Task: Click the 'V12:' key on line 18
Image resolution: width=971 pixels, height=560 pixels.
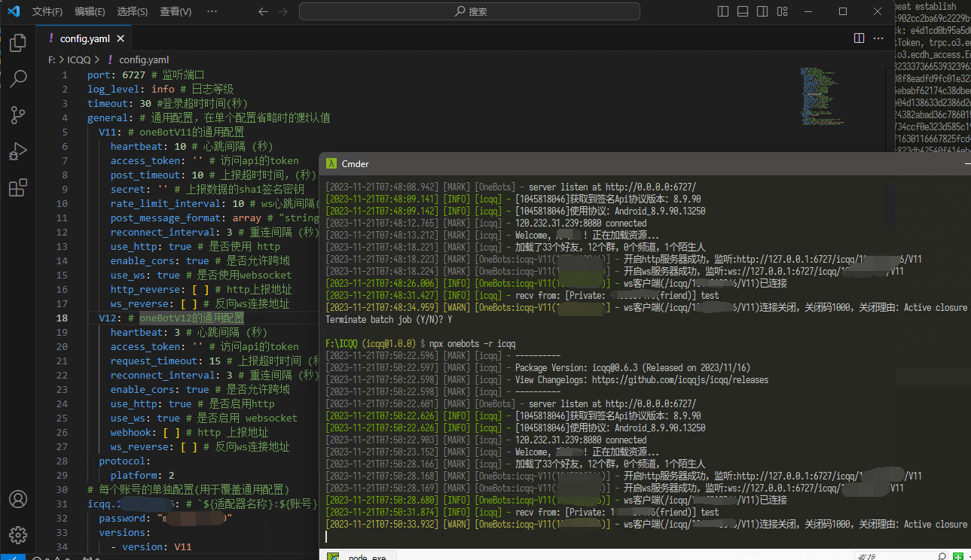Action: coord(110,318)
